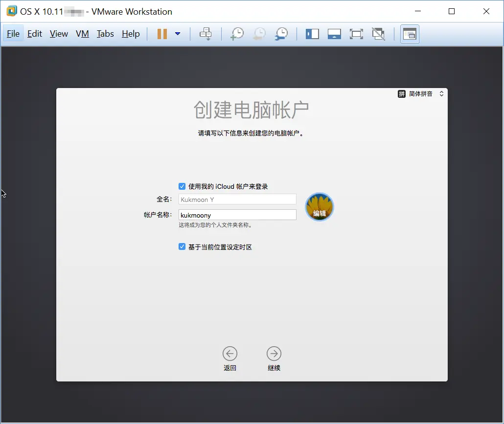Toggle the thumbnail bar

[x=334, y=34]
